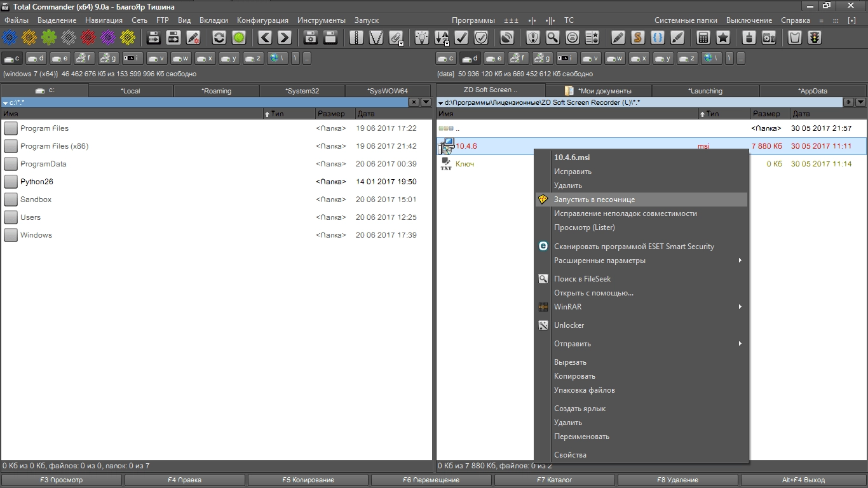
Task: Open the Конфигурация menu
Action: click(262, 20)
